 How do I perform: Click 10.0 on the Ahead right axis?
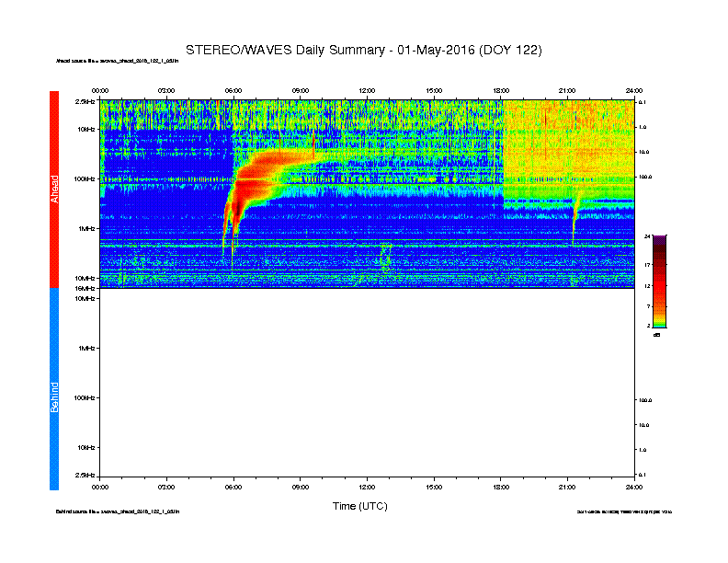[x=644, y=152]
